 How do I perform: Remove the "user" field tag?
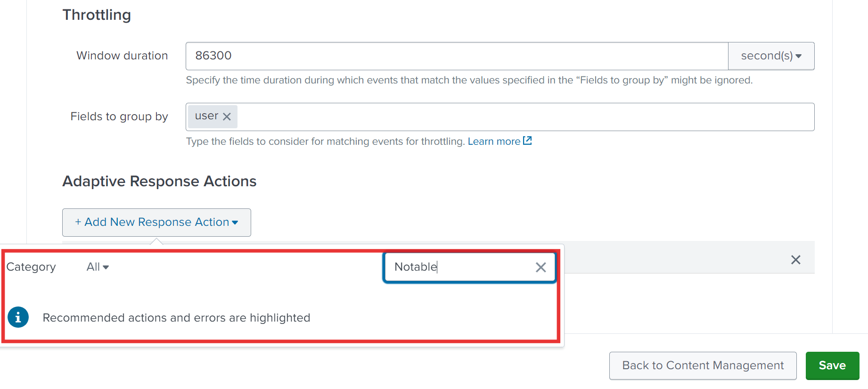click(227, 116)
